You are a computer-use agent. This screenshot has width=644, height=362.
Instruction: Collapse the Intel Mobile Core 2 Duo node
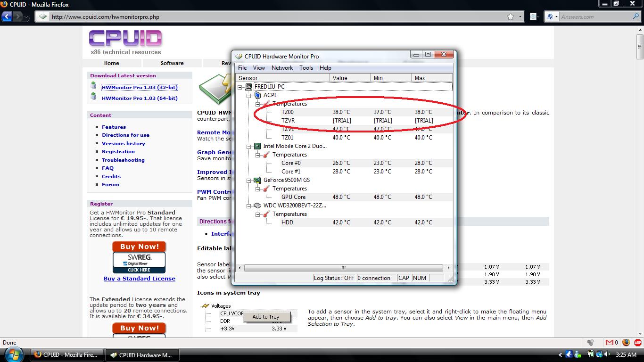(248, 146)
